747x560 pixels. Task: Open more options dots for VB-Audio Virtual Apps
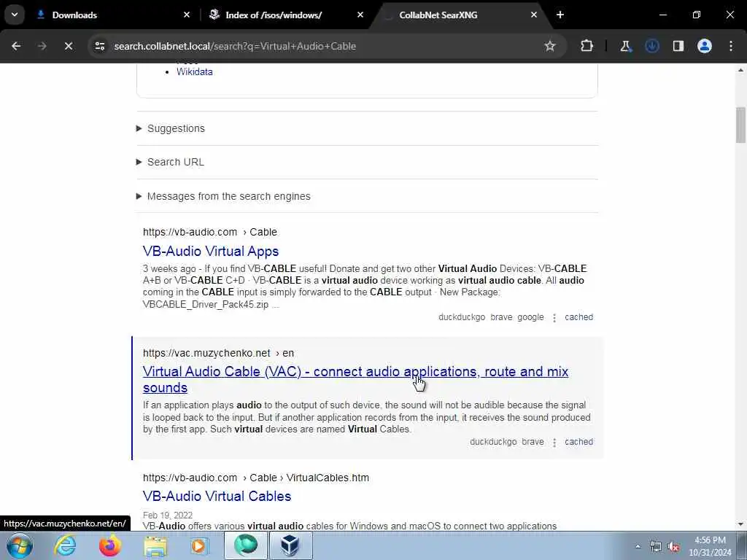click(554, 318)
